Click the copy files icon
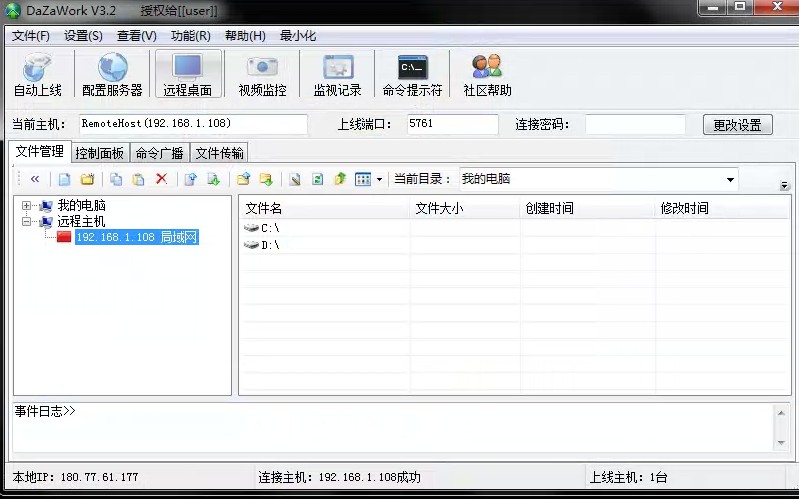The image size is (799, 499). tap(116, 179)
